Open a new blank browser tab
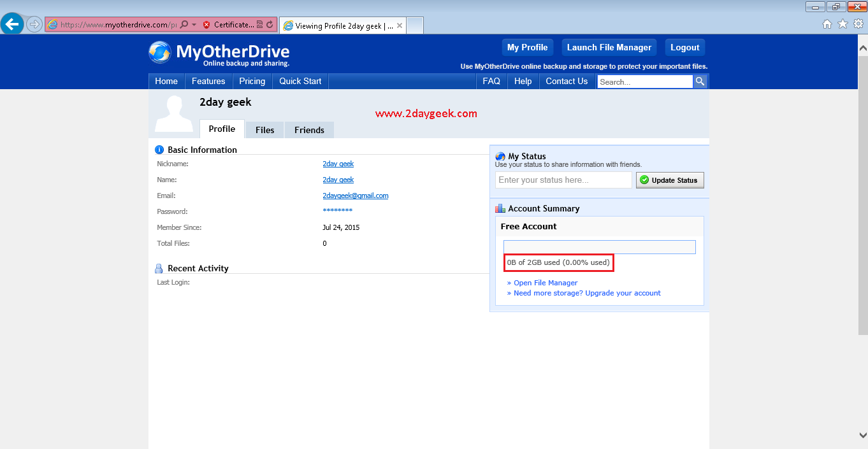 415,25
